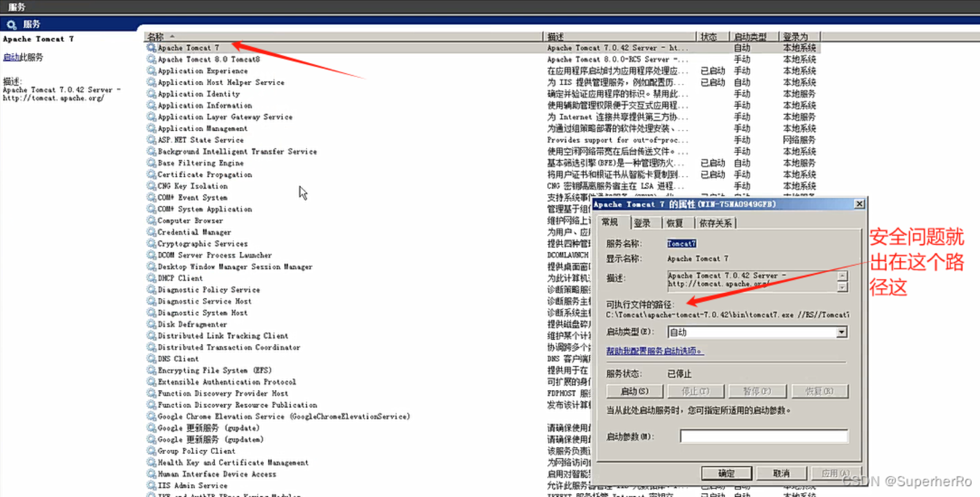The image size is (980, 497).
Task: Switch to the 依存关系 tab
Action: tap(715, 223)
